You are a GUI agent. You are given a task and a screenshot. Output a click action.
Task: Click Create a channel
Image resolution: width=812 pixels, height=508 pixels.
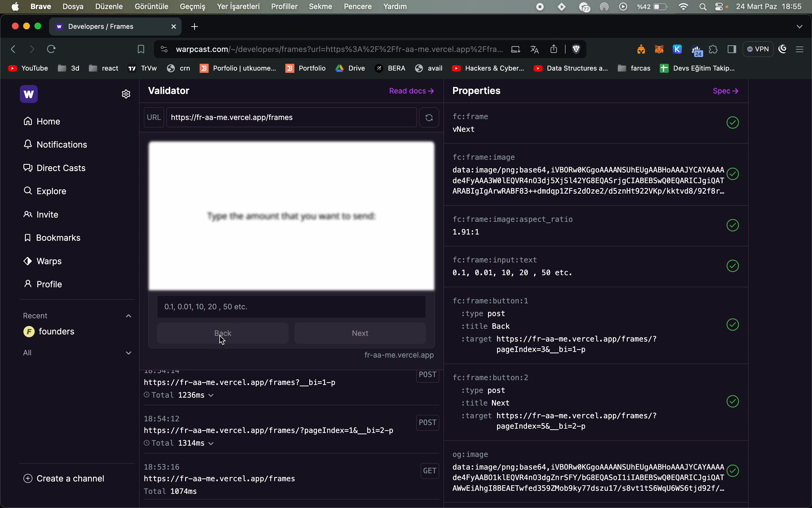click(64, 479)
